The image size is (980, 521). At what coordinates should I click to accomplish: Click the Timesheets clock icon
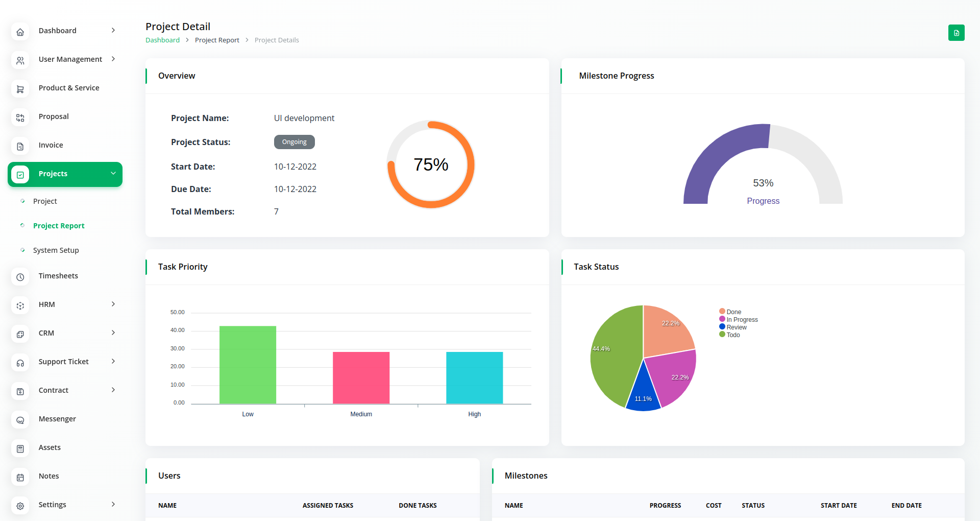20,277
